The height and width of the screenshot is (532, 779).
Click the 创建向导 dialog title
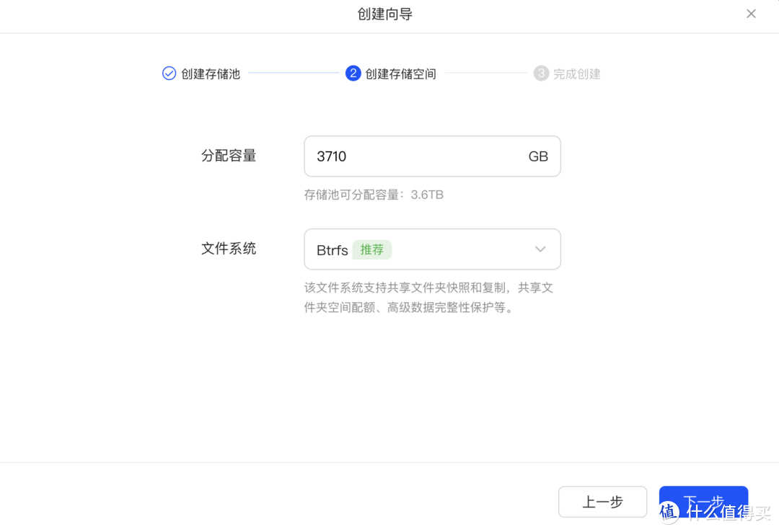pyautogui.click(x=384, y=14)
